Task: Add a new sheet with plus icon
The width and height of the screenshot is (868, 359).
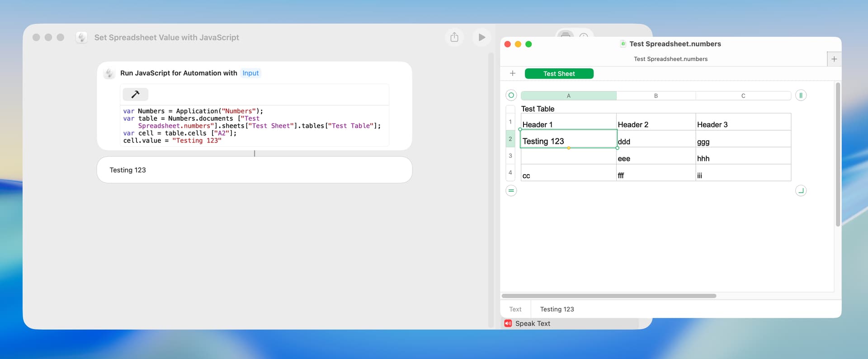Action: [513, 73]
